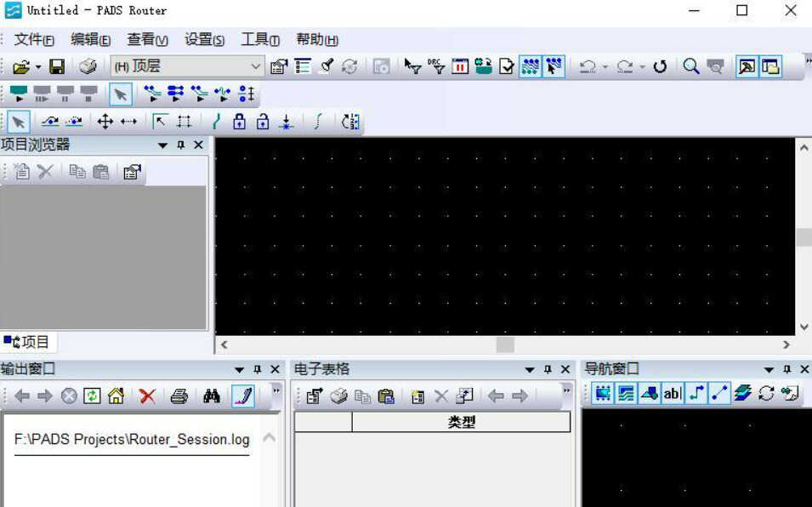Click the Save icon in toolbar
812x507 pixels.
(x=57, y=67)
